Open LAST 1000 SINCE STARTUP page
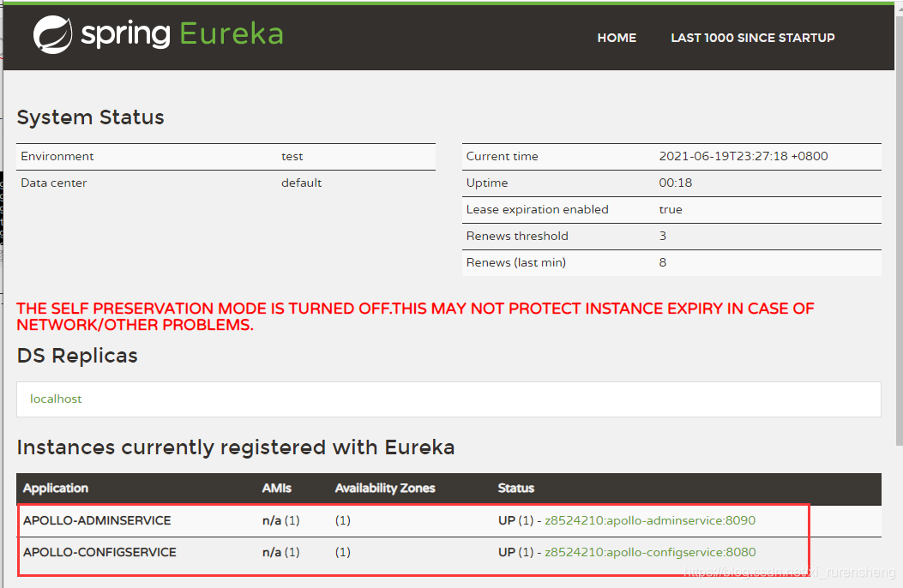Viewport: 903px width, 588px height. [x=753, y=38]
